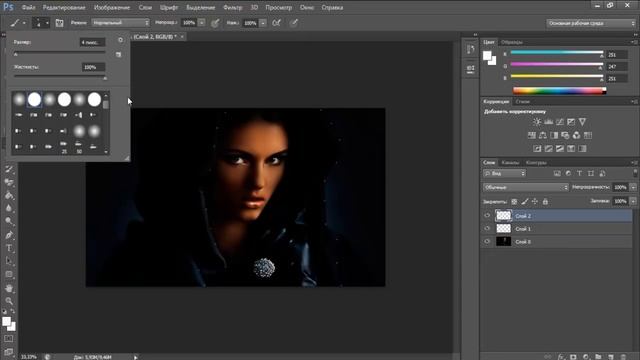Screen dimensions: 640x360
Task: Enable airbrush build-up icon in options bar
Action: [x=277, y=23]
